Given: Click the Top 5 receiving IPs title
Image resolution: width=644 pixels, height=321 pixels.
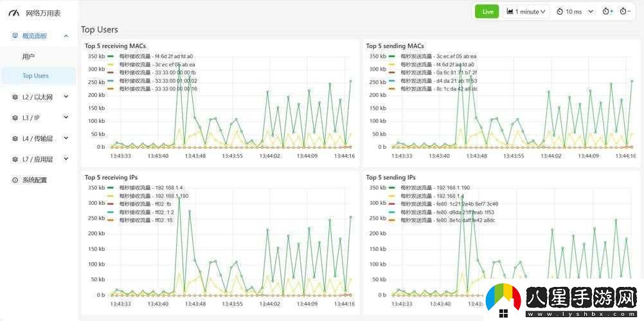Looking at the screenshot, I should 111,177.
